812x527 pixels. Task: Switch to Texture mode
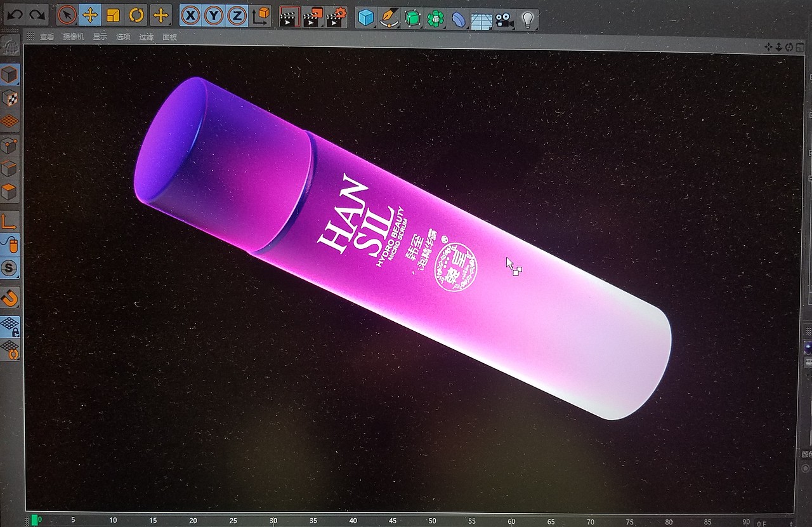[x=10, y=98]
